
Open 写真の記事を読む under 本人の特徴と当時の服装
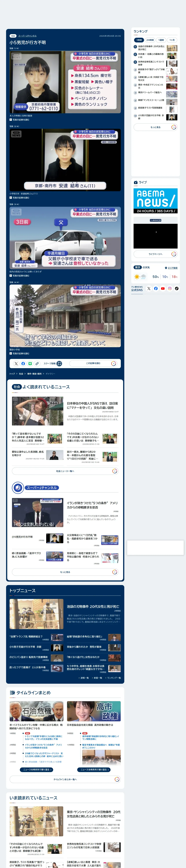point(20,120)
